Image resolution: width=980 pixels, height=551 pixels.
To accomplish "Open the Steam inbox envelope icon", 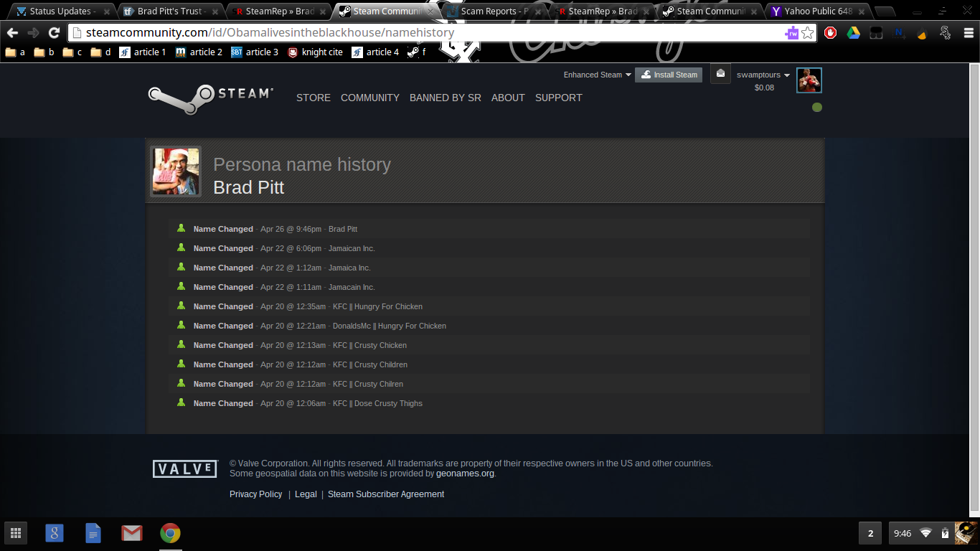I will click(x=720, y=74).
